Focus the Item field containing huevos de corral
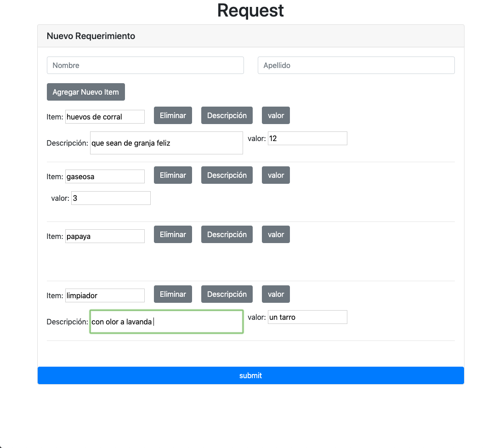 (105, 117)
